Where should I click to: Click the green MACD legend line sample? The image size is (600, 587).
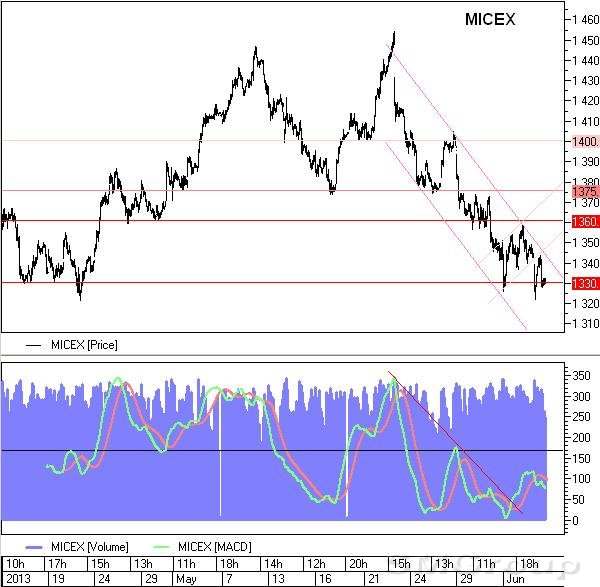[x=160, y=545]
